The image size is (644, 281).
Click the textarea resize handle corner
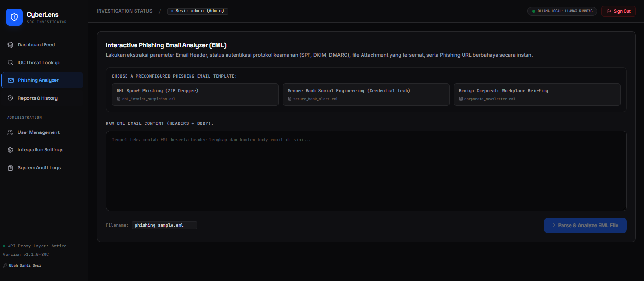624,208
